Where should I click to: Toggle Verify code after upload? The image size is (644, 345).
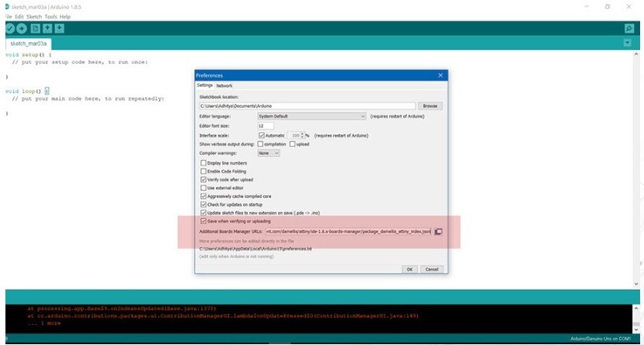pos(204,179)
